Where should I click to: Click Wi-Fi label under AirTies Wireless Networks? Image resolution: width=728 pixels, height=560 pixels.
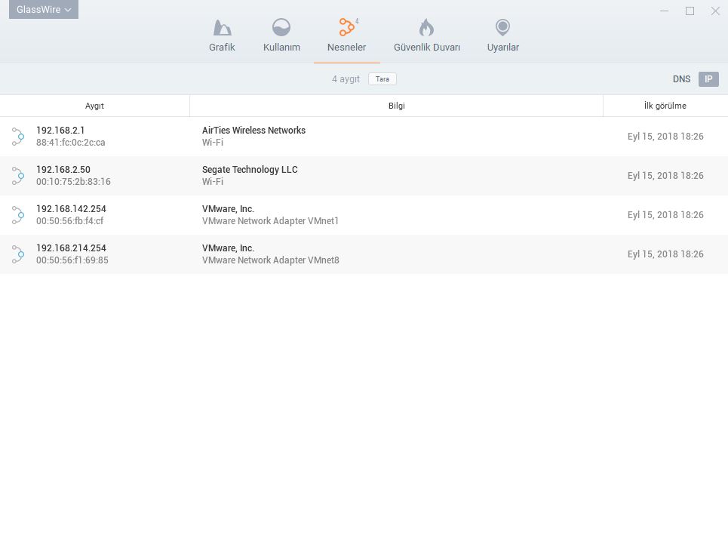click(213, 143)
